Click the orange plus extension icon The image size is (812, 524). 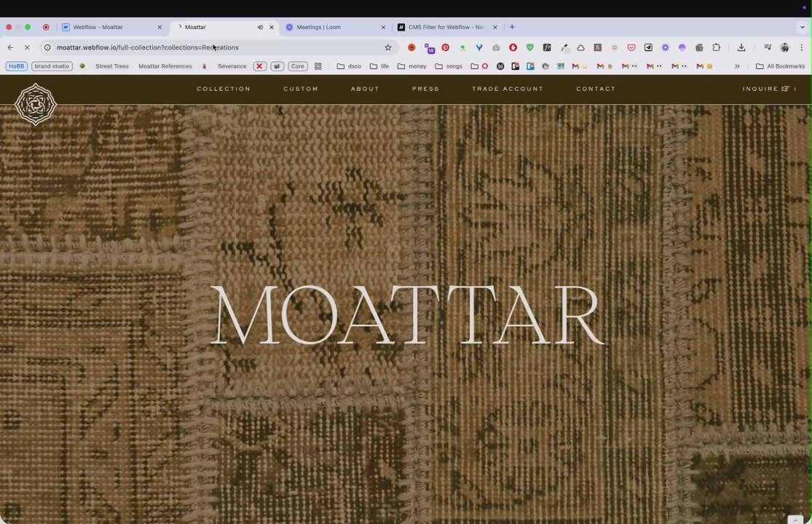[411, 47]
